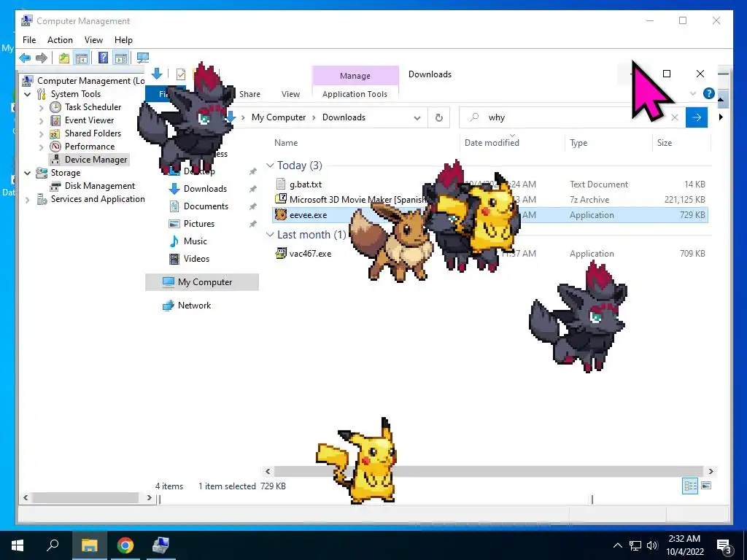Open Explorer help blue question icon
The height and width of the screenshot is (560, 747).
point(708,93)
